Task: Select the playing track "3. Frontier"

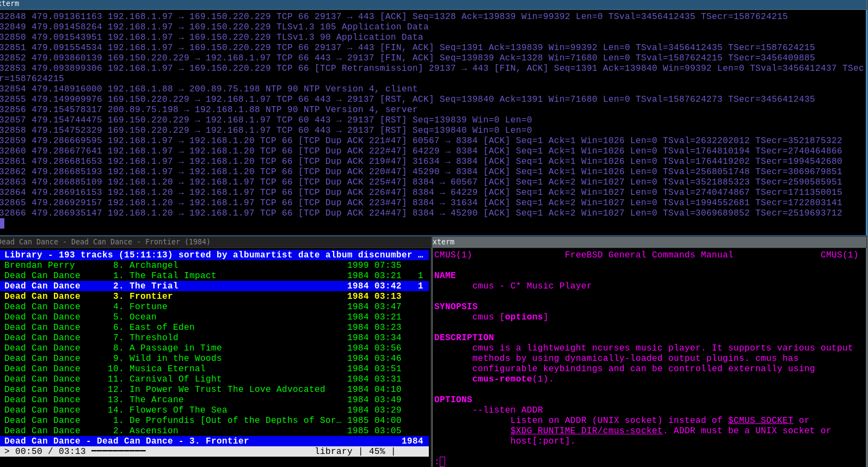Action: (x=214, y=296)
